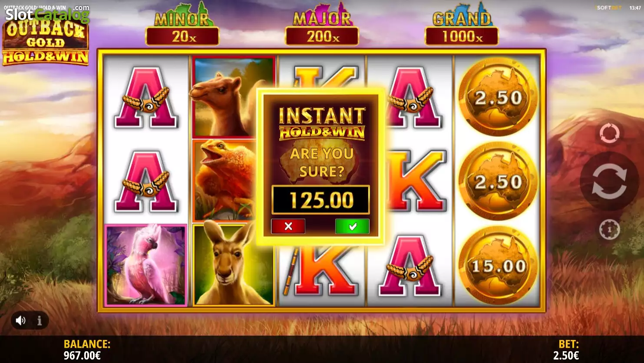Image resolution: width=644 pixels, height=363 pixels.
Task: Open the autoplay circular arrows icon
Action: [609, 133]
